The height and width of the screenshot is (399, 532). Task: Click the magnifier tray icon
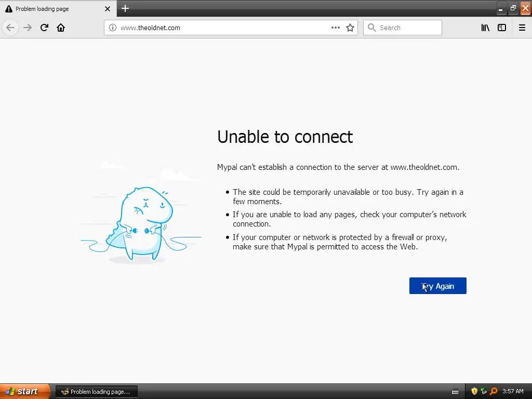[x=494, y=391]
